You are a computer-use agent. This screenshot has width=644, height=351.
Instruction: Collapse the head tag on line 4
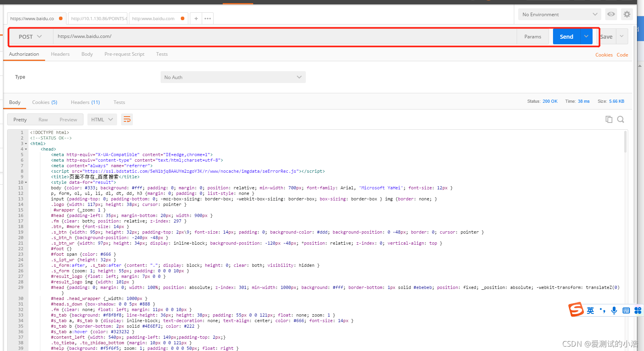26,149
